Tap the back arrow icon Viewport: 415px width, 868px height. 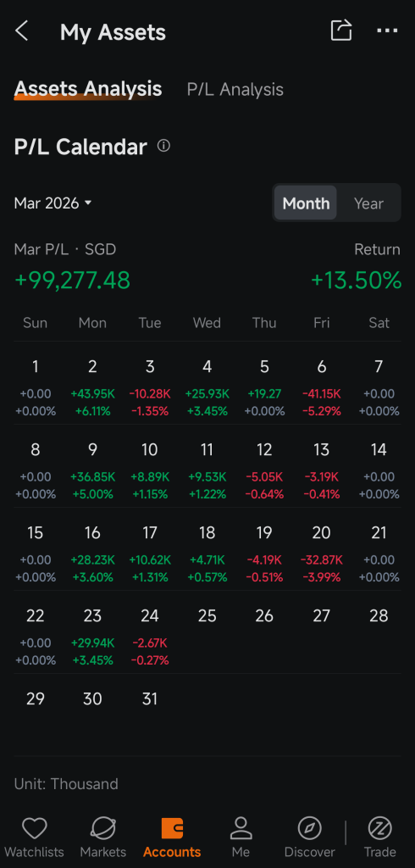click(x=21, y=31)
